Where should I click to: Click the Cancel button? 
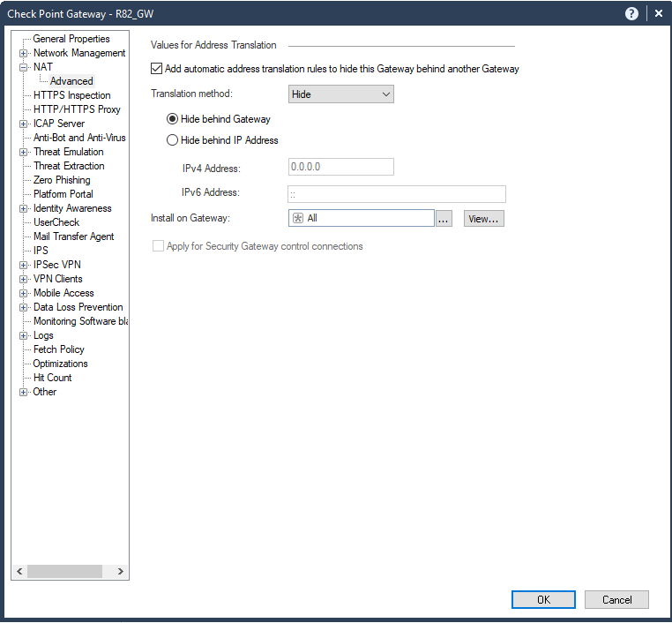pos(616,600)
